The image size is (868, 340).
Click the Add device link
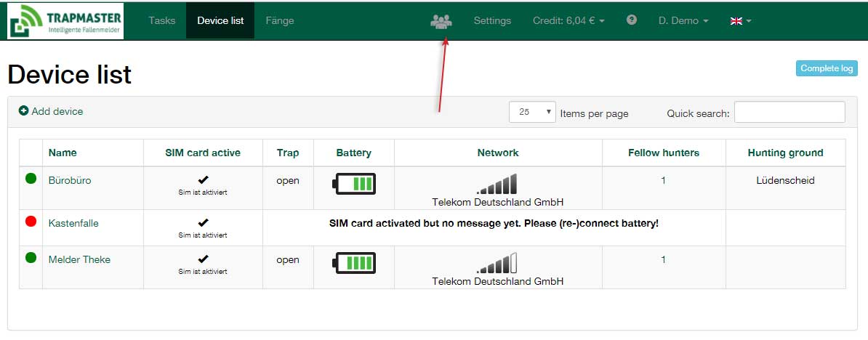(57, 111)
